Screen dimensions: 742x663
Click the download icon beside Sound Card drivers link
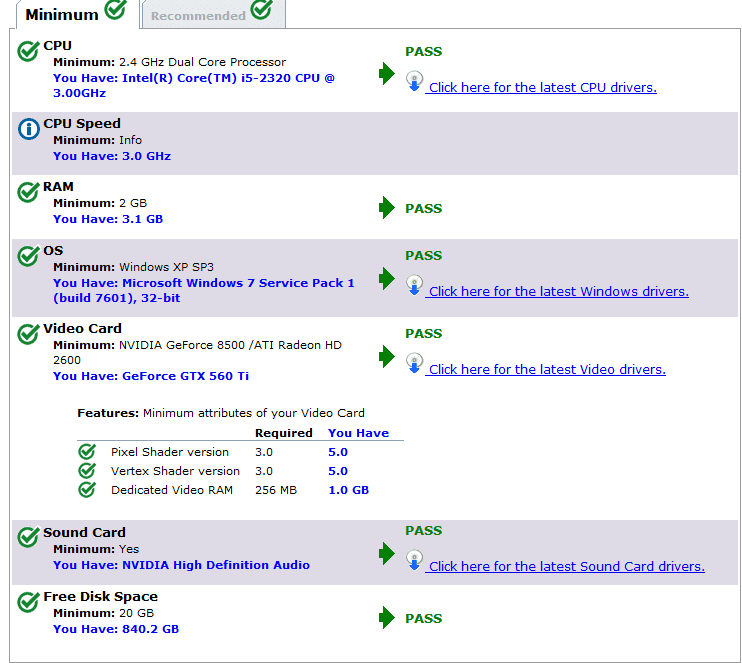[x=415, y=560]
